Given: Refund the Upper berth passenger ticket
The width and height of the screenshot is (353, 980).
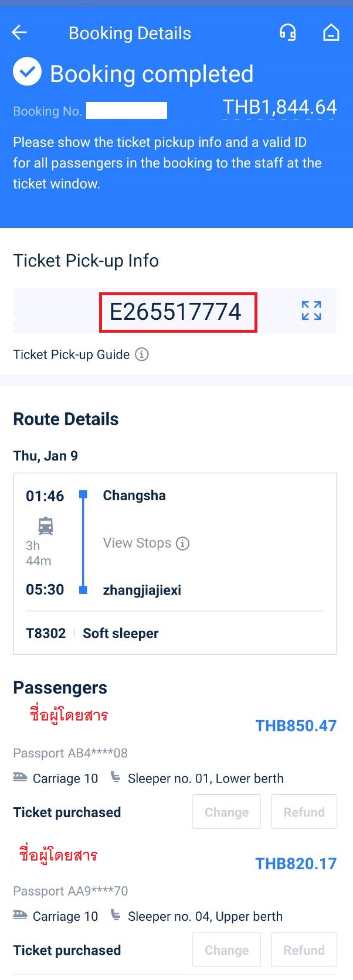Looking at the screenshot, I should tap(304, 950).
